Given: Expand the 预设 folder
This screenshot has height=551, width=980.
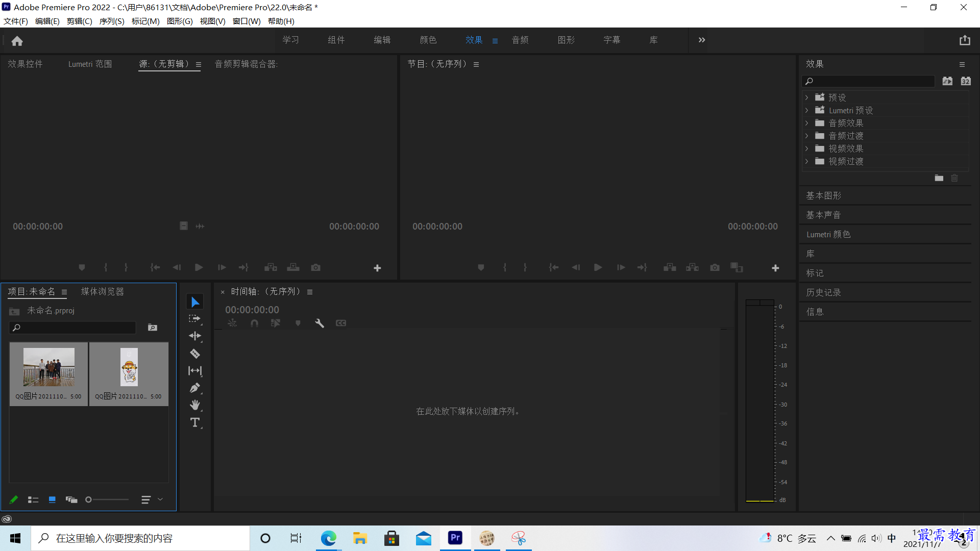Looking at the screenshot, I should pyautogui.click(x=807, y=97).
